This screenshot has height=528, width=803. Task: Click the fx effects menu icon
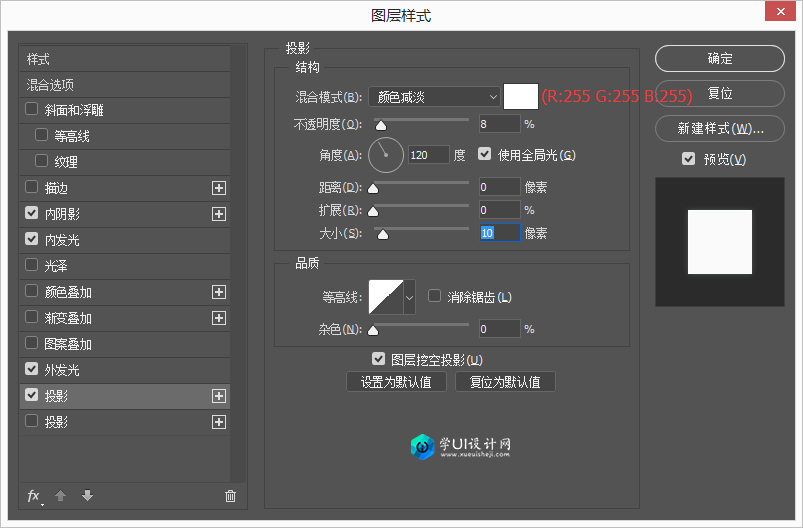click(34, 496)
